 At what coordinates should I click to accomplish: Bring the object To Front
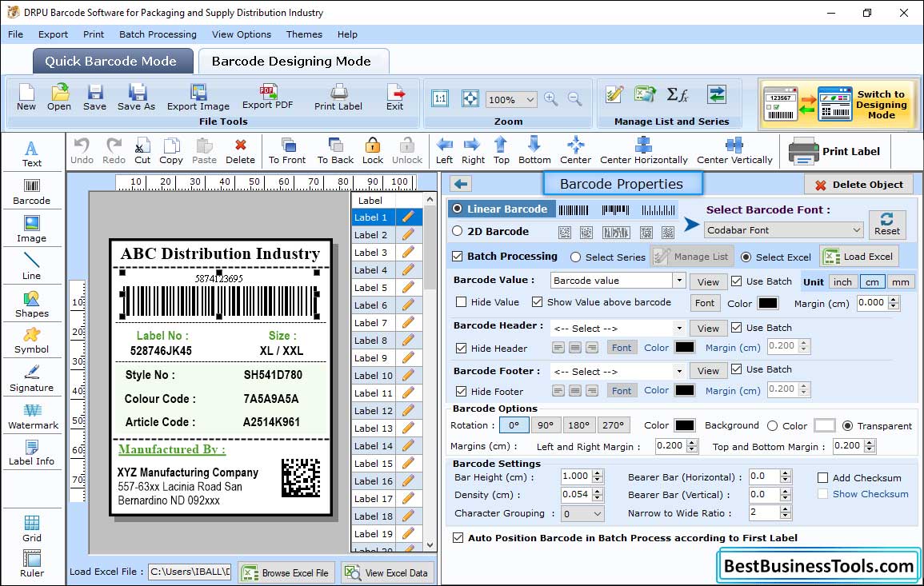tap(287, 151)
